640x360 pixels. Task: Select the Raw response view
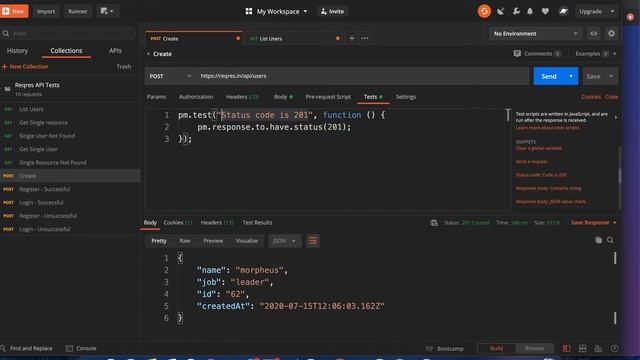point(184,241)
